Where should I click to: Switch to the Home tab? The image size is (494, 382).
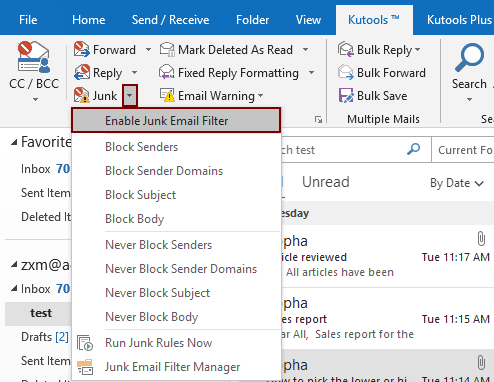(89, 20)
